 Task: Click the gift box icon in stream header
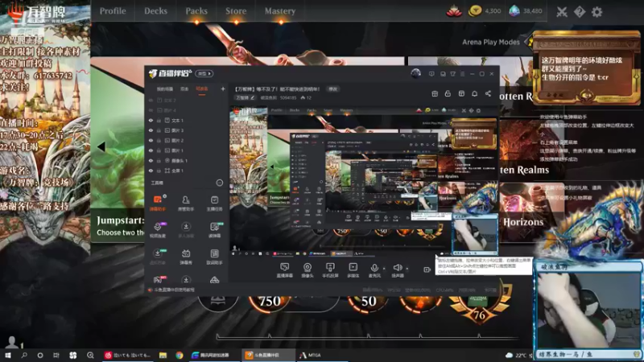coord(435,94)
